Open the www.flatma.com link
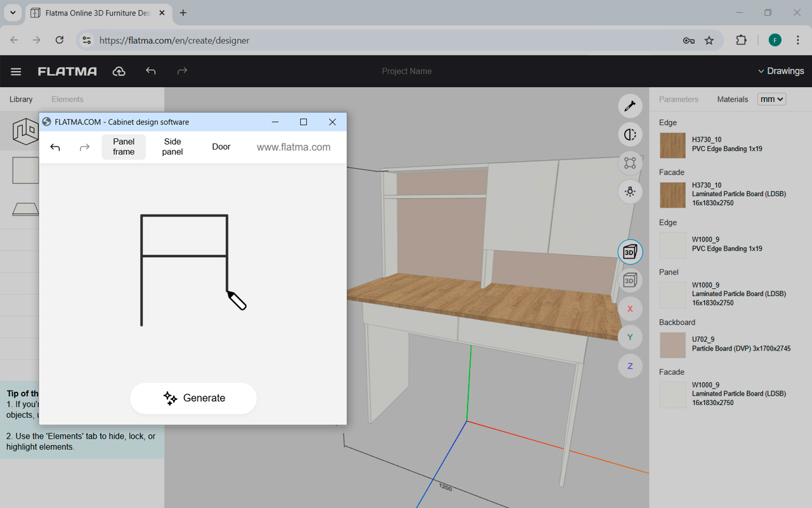Viewport: 812px width, 508px height. point(293,147)
